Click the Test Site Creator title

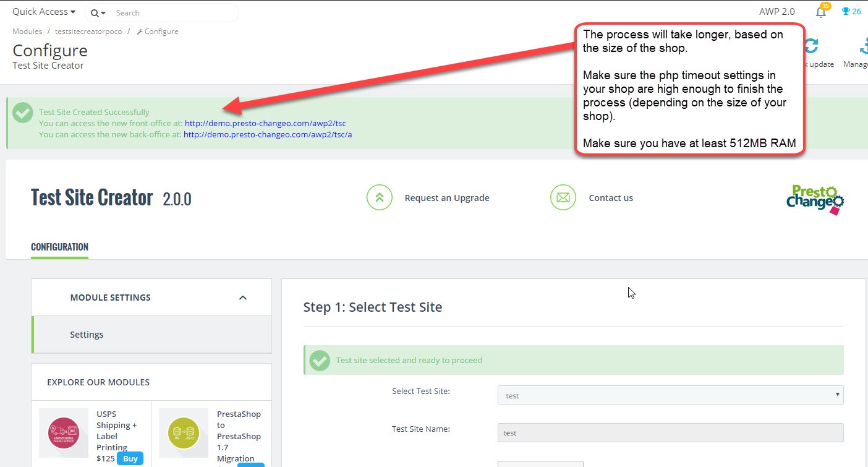tap(91, 197)
